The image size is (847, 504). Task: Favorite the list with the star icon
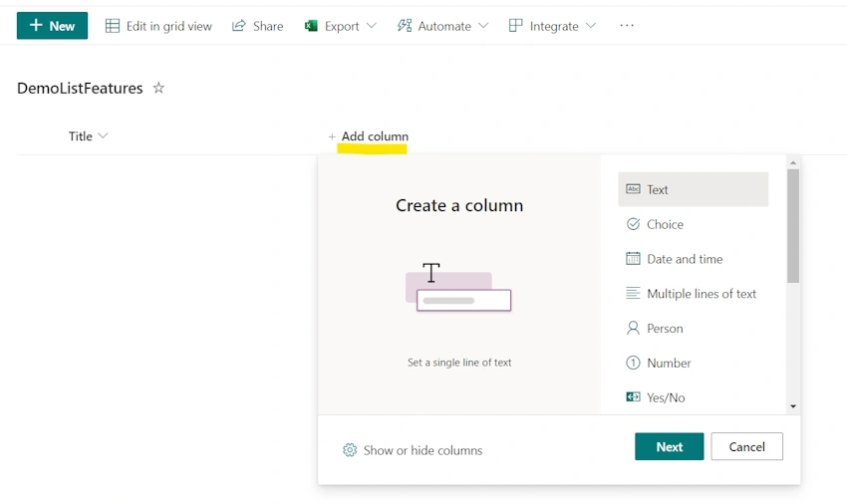click(x=158, y=88)
